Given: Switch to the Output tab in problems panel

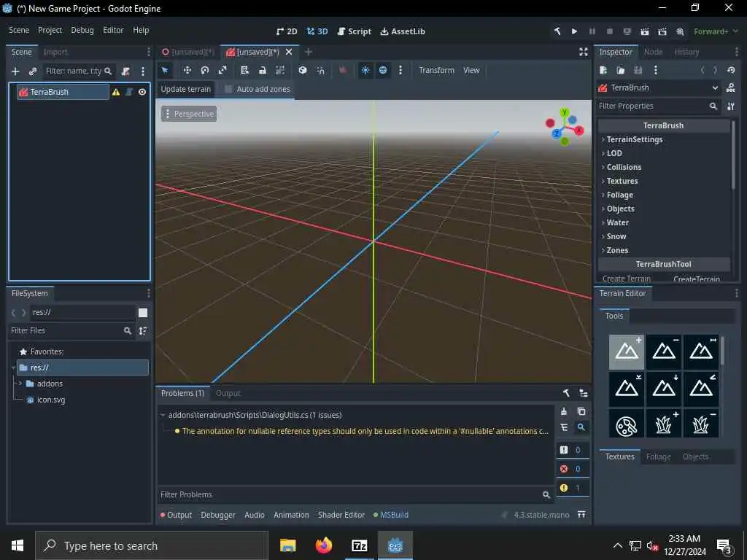Looking at the screenshot, I should (x=228, y=393).
